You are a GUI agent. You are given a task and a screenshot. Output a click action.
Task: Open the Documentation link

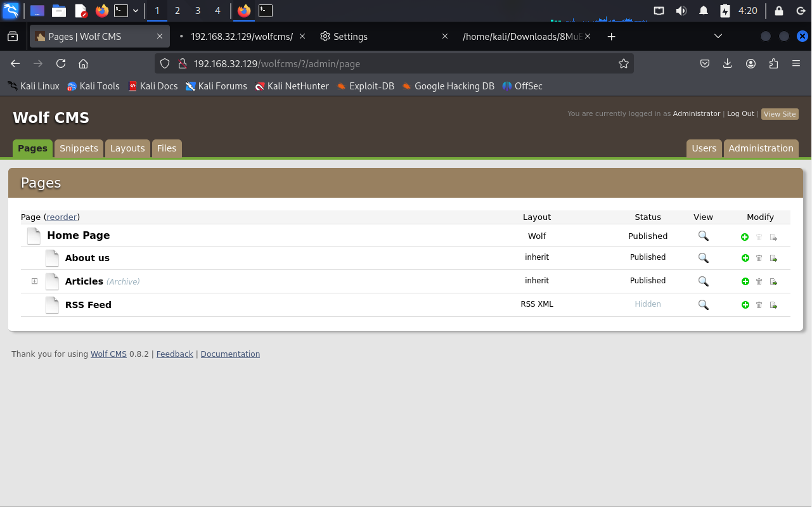click(230, 354)
